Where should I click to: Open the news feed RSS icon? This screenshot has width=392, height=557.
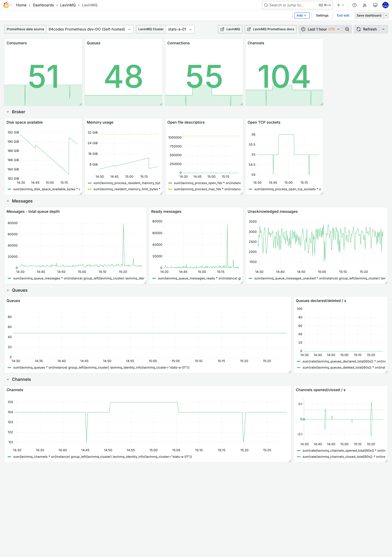[365, 5]
